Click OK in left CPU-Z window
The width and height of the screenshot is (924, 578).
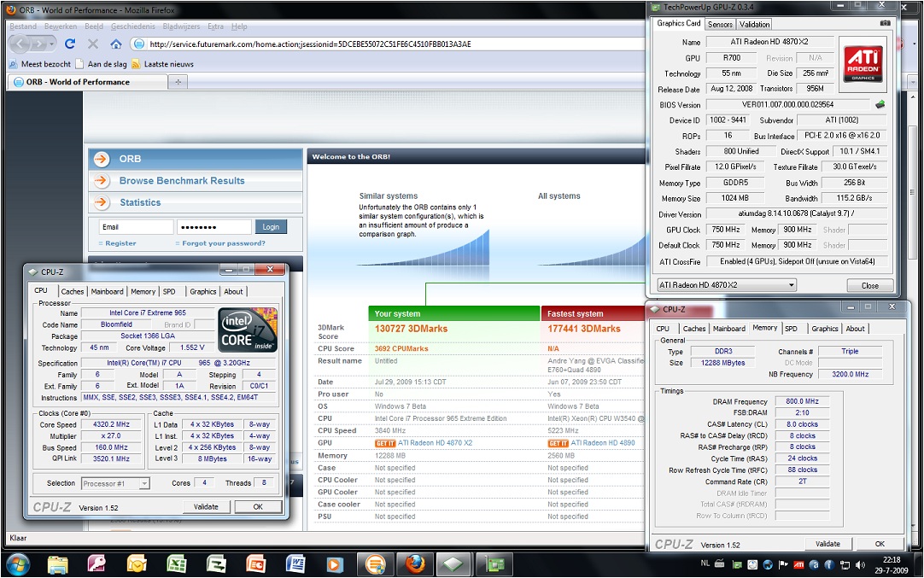click(258, 506)
